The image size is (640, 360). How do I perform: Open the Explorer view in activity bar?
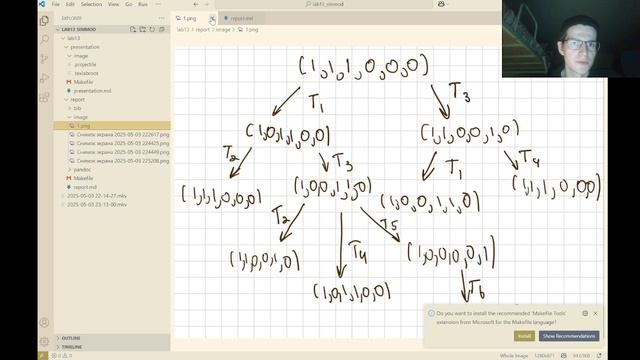pos(44,20)
